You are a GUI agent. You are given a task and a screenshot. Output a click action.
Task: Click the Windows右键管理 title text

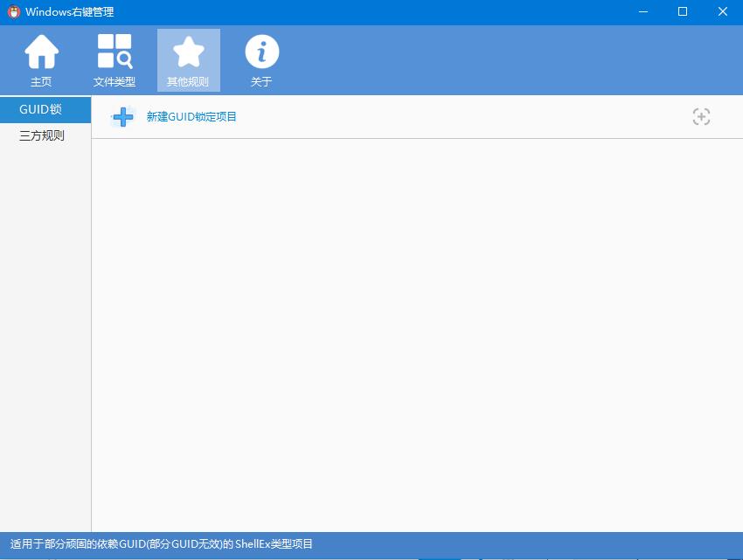pyautogui.click(x=70, y=12)
